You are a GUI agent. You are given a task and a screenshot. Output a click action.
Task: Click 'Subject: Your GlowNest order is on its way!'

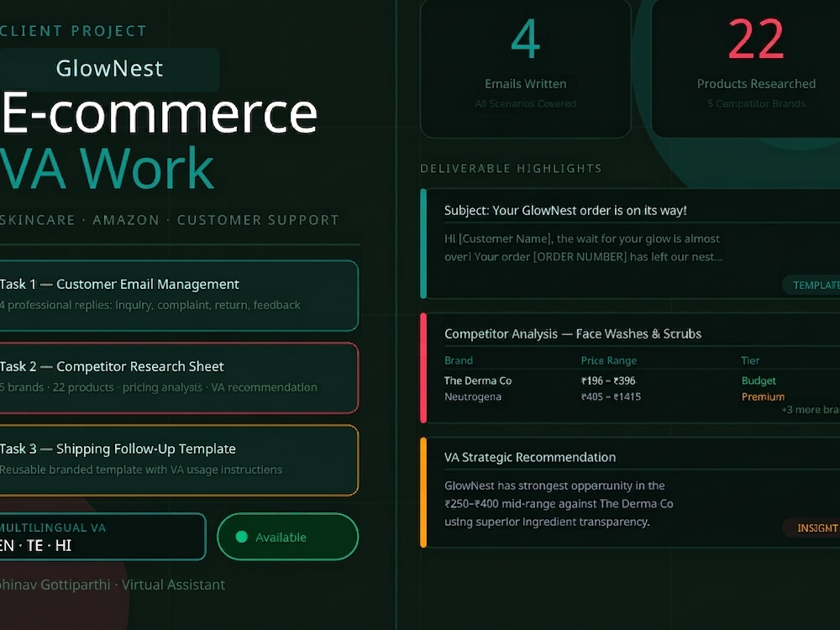click(565, 211)
